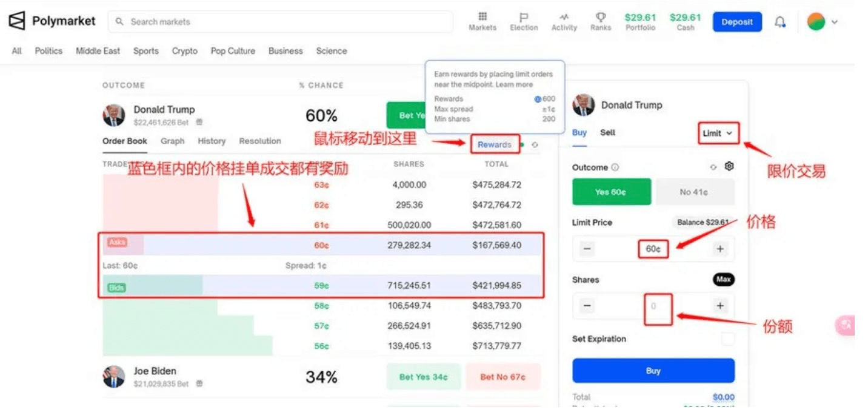868x415 pixels.
Task: Click the Shares amount input
Action: point(653,306)
